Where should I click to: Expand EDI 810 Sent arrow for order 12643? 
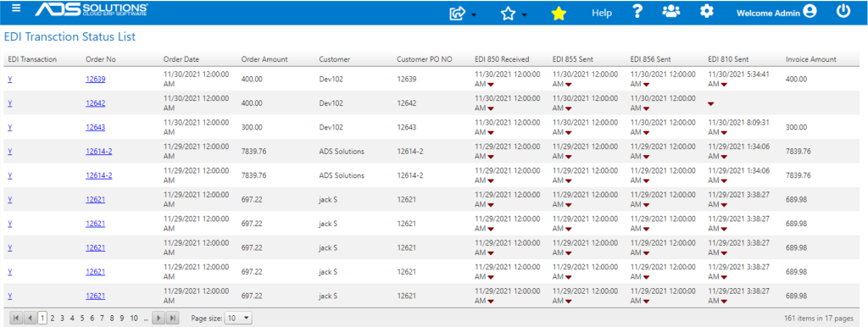(724, 133)
